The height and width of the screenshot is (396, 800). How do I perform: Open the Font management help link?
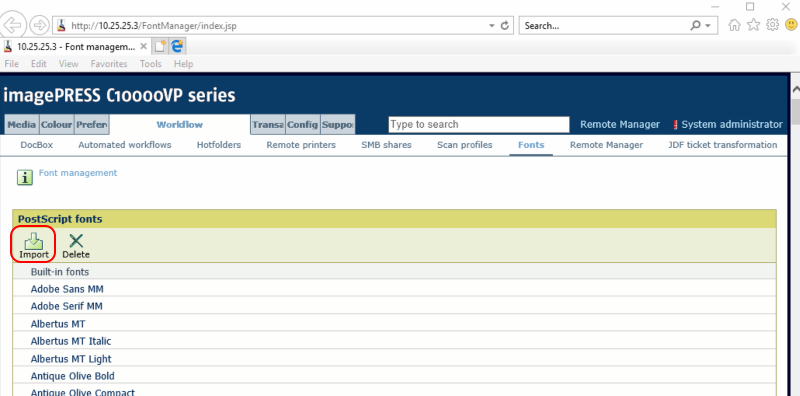point(78,173)
